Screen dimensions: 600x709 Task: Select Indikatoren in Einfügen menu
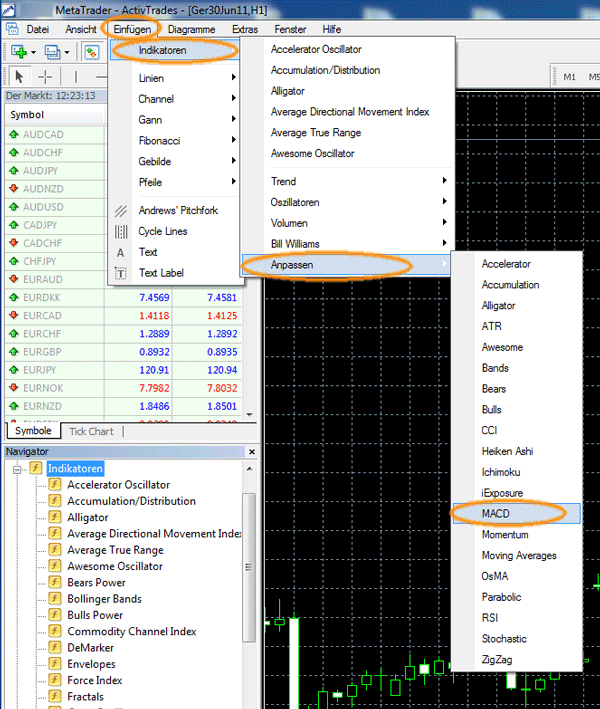pos(175,50)
